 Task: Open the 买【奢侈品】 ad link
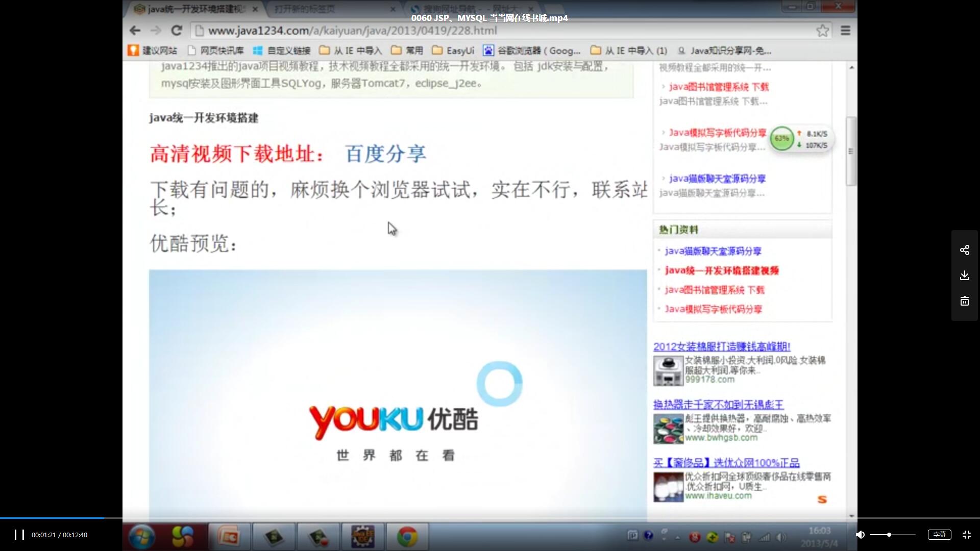click(x=726, y=463)
